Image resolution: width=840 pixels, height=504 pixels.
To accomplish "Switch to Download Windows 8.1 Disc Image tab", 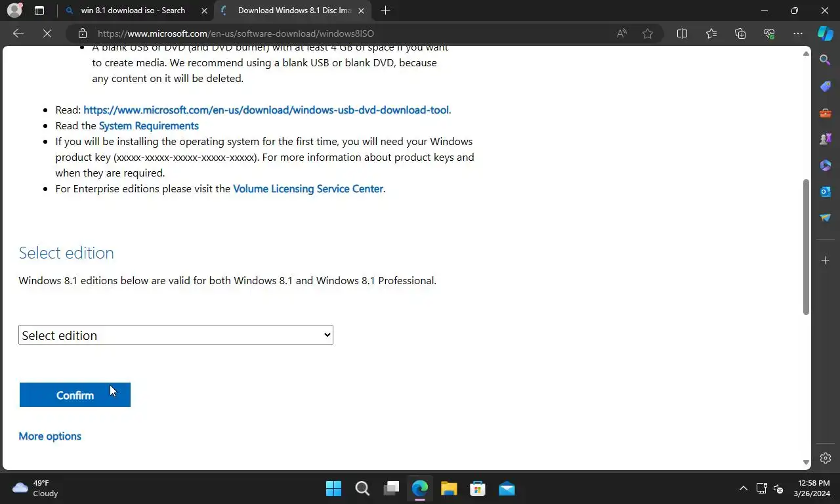I will (294, 10).
